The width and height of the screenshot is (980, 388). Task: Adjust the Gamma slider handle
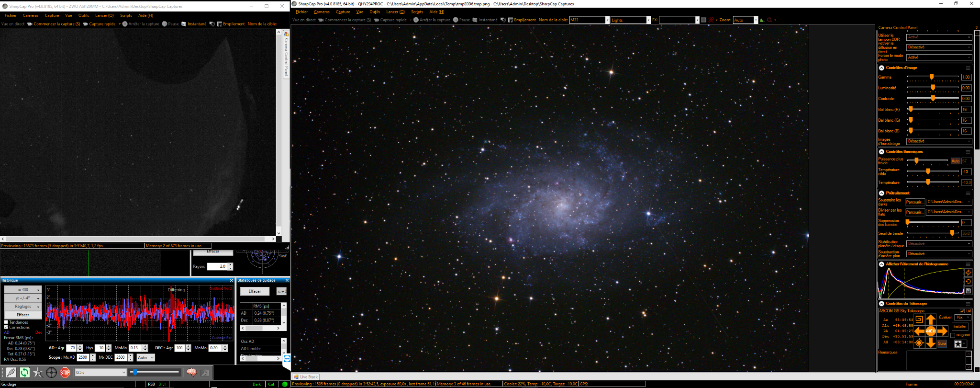[x=932, y=77]
